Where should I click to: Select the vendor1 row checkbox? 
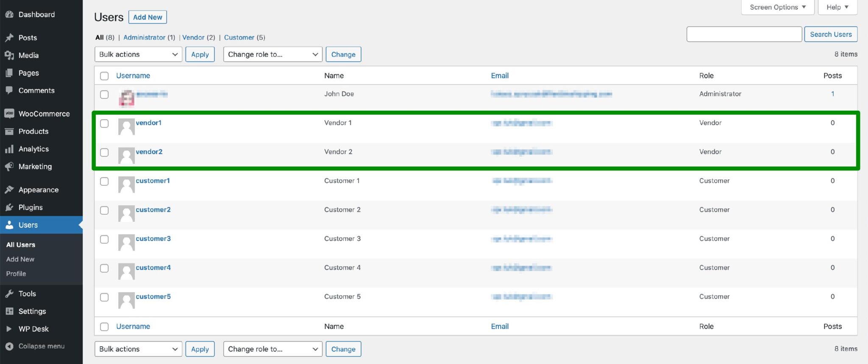click(x=104, y=123)
